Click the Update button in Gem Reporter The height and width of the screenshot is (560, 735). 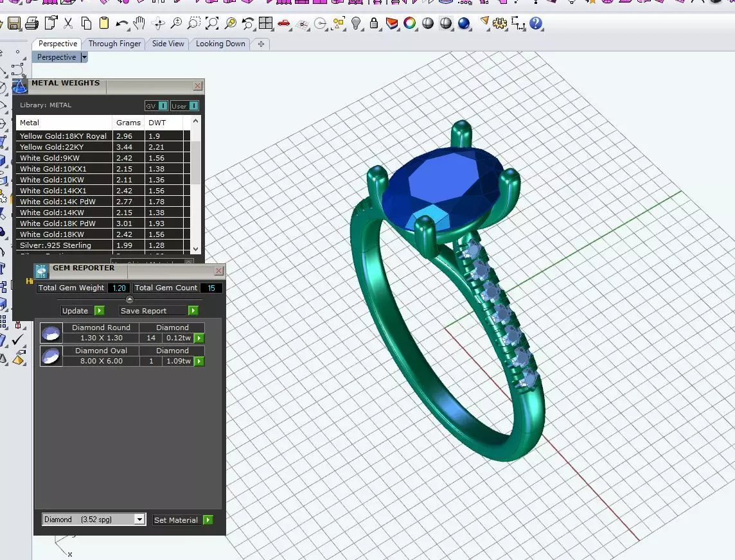click(x=75, y=311)
